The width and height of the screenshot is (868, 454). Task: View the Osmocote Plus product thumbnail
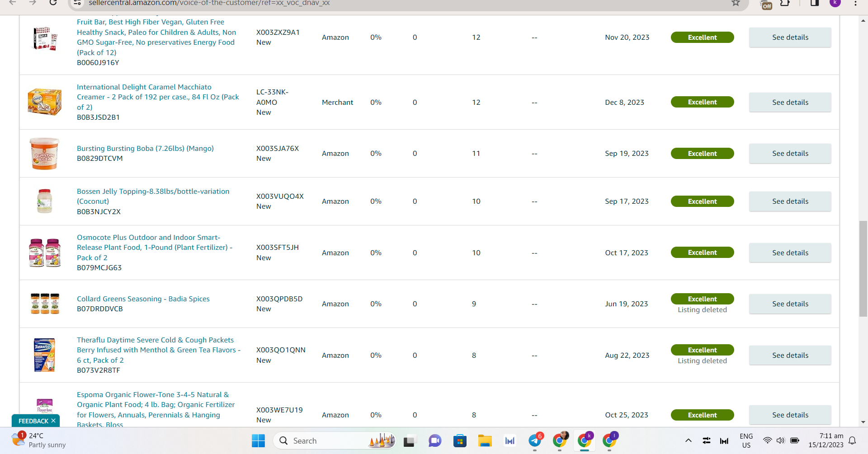point(45,253)
